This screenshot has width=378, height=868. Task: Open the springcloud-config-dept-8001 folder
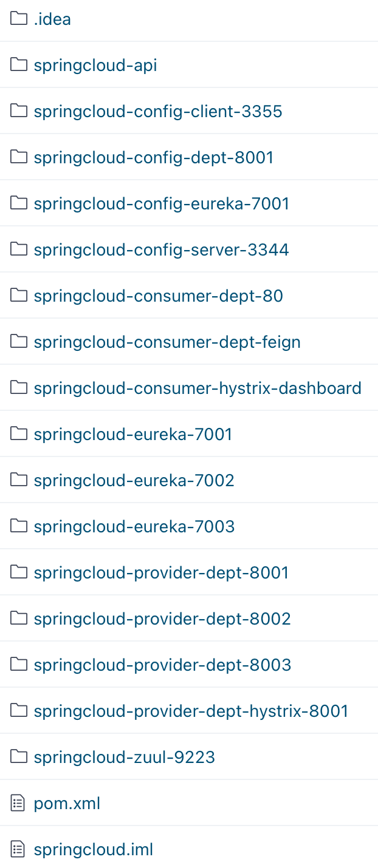pos(154,158)
